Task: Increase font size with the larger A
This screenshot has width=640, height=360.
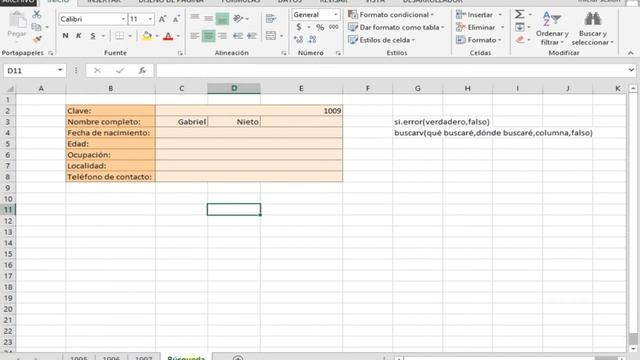Action: pos(162,19)
